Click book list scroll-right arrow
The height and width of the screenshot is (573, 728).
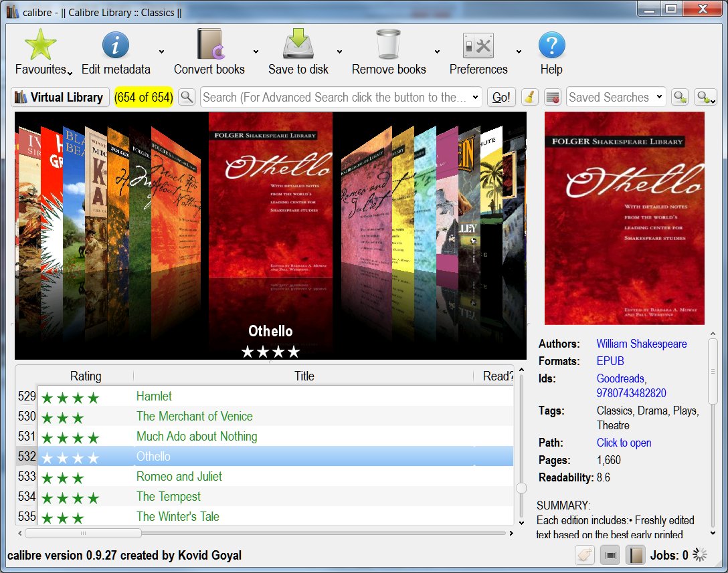511,533
